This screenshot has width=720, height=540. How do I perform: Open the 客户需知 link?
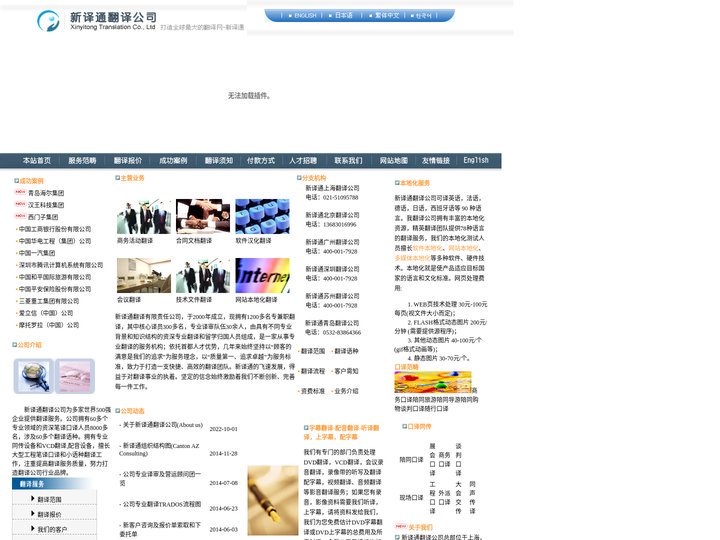(346, 371)
